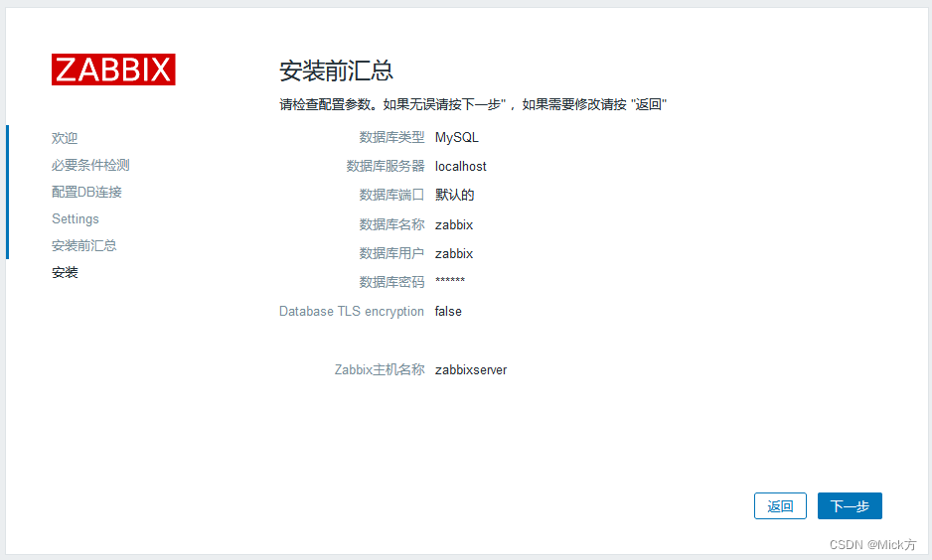Click the zabbixserver host name value
Image resolution: width=932 pixels, height=560 pixels.
pos(471,369)
